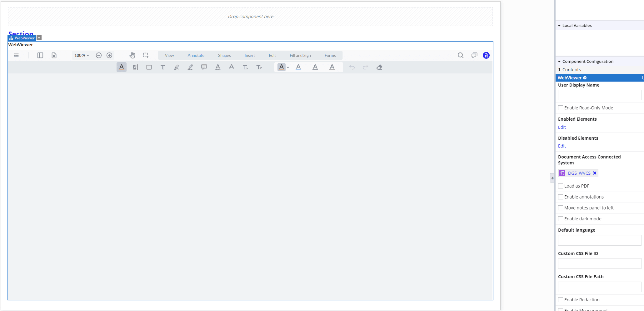644x311 pixels.
Task: Toggle the comments panel icon
Action: (x=474, y=55)
